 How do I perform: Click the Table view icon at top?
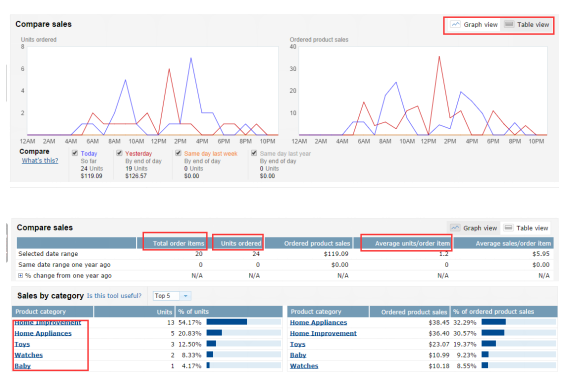509,24
